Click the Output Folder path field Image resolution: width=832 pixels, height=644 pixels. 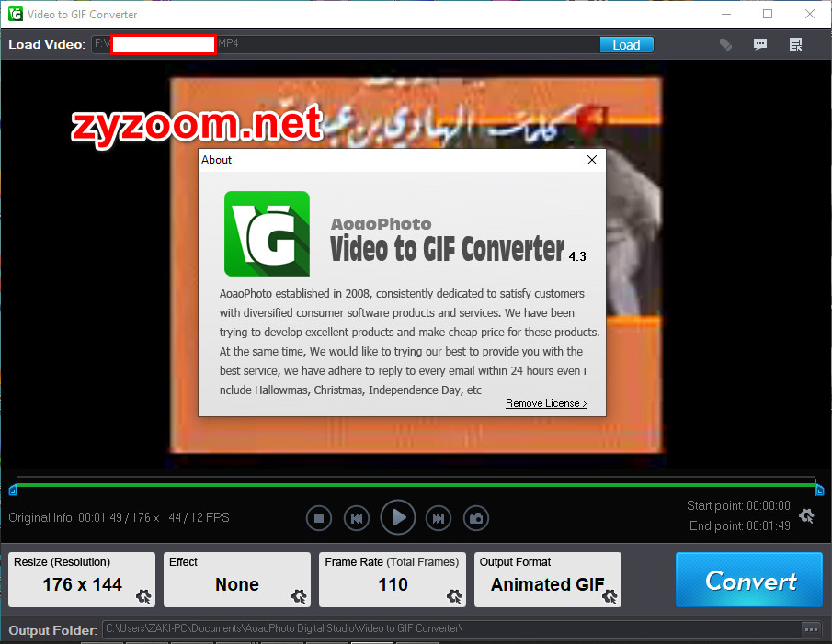click(451, 628)
